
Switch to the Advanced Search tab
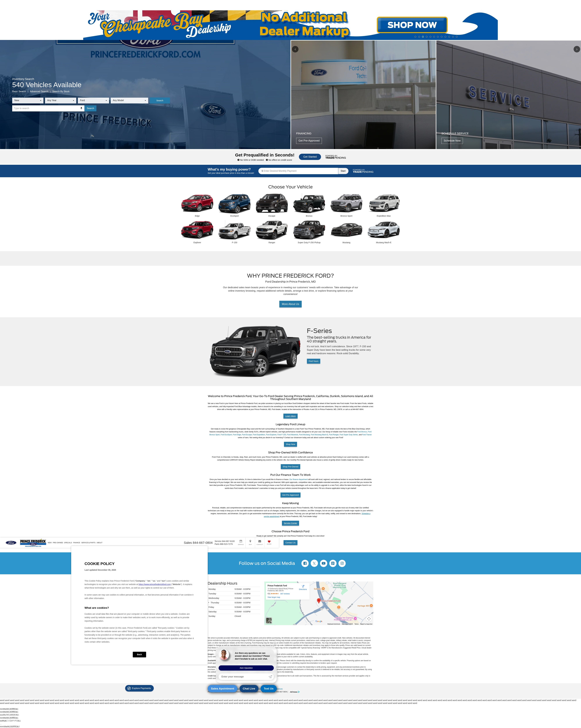39,92
